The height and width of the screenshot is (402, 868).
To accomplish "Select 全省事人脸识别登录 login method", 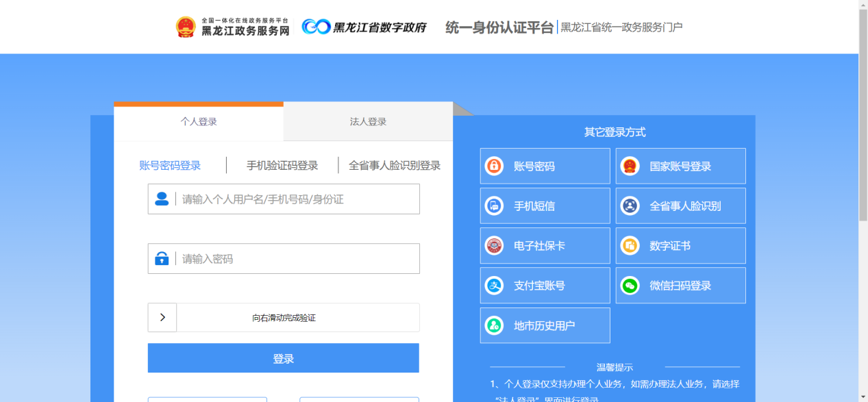I will [x=395, y=166].
